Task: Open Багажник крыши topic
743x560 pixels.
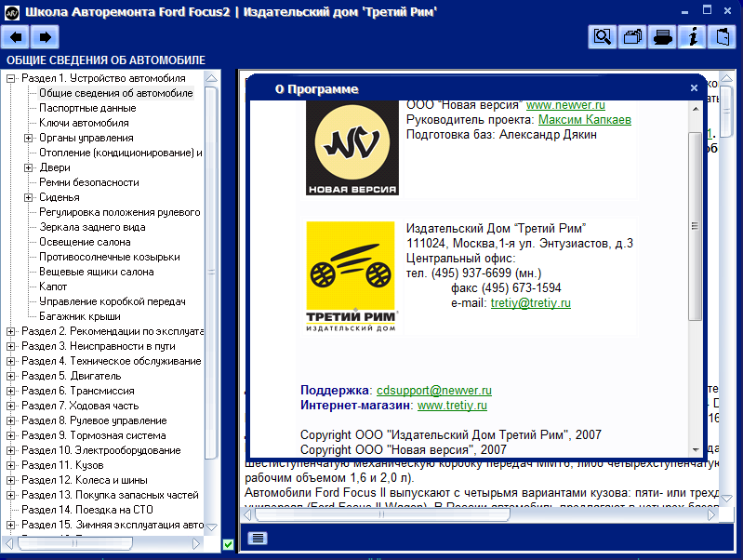Action: [80, 316]
